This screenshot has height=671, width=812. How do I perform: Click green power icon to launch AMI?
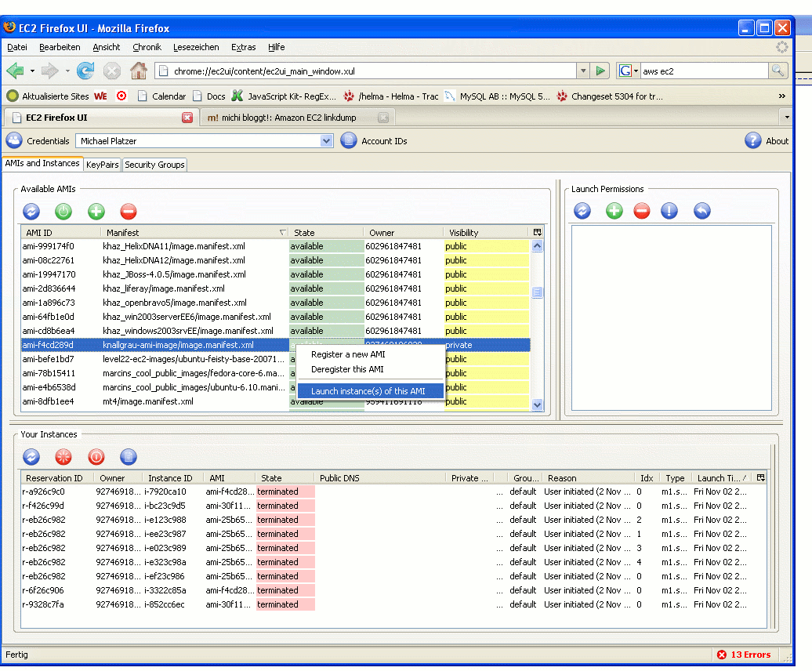click(63, 211)
